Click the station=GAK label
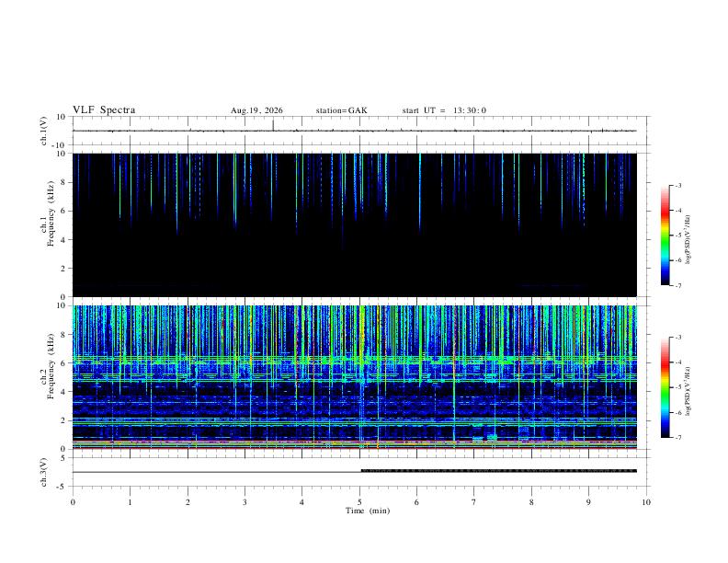This screenshot has width=728, height=563. (341, 110)
